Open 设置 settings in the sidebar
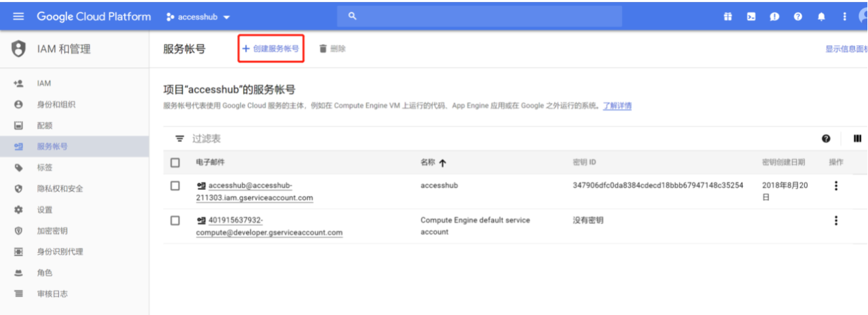The width and height of the screenshot is (868, 315). 75,210
